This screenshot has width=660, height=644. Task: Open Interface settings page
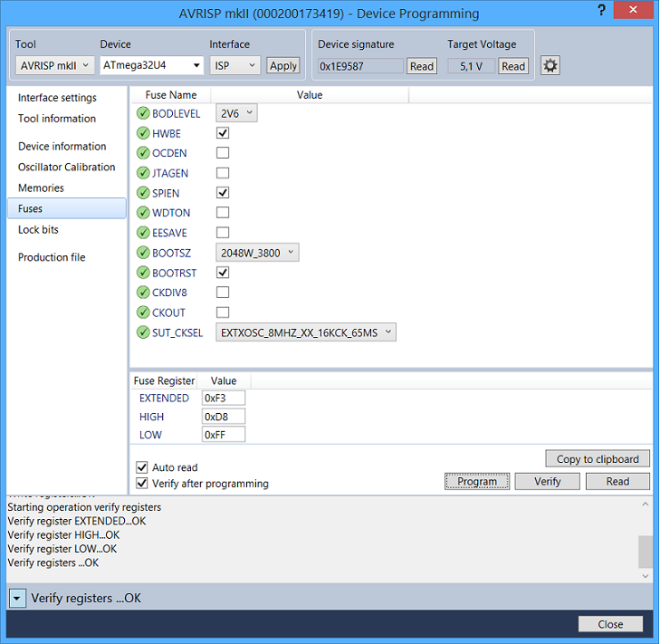(57, 98)
